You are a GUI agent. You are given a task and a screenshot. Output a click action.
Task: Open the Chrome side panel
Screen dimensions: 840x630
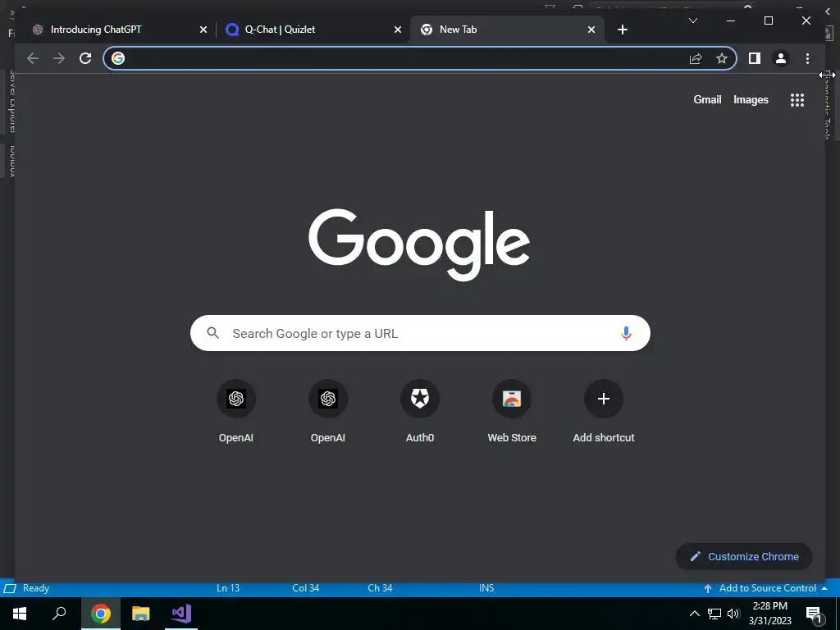pos(755,58)
